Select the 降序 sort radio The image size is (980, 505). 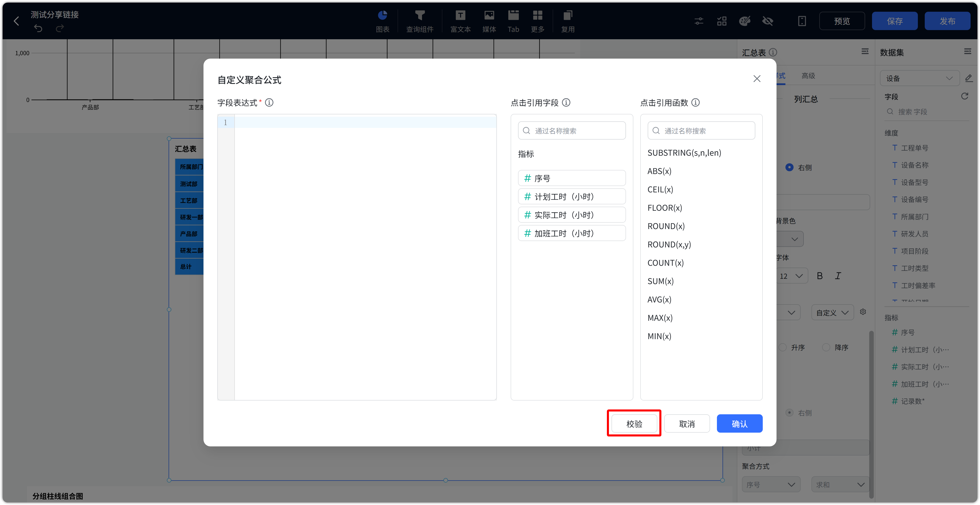826,347
